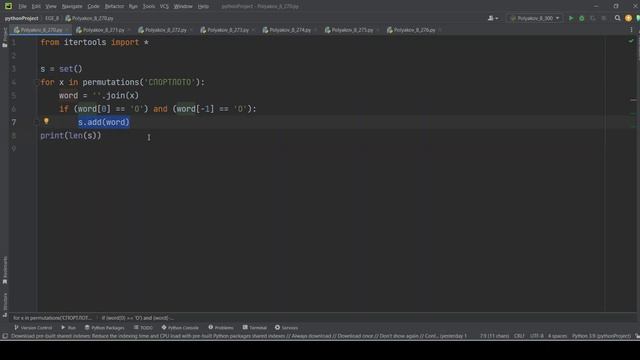Click EGE_8 folder in navigation breadcrumb
Viewport: 640px width, 360px height.
tap(52, 18)
